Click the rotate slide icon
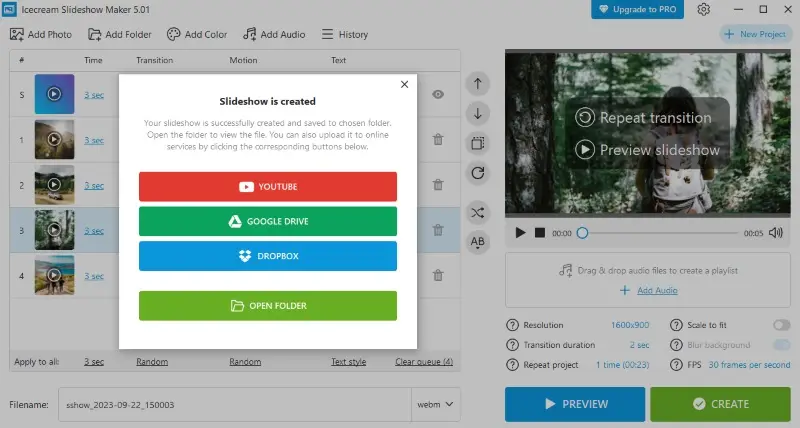The height and width of the screenshot is (428, 800). point(478,173)
